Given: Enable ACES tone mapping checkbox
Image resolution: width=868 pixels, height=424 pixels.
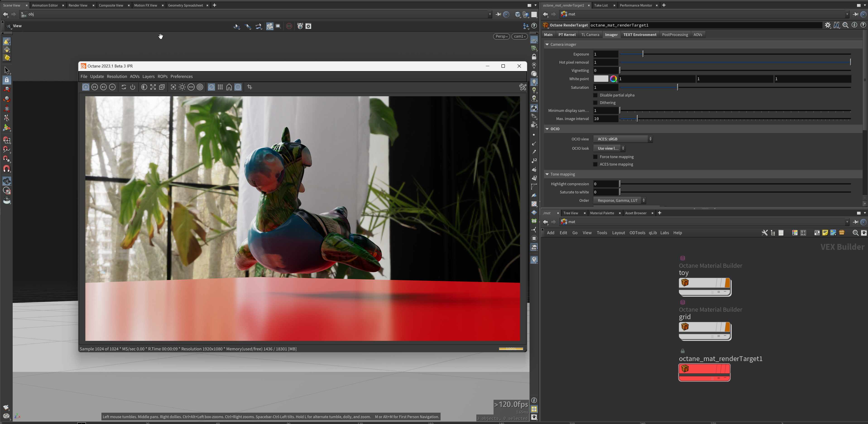Looking at the screenshot, I should 595,164.
